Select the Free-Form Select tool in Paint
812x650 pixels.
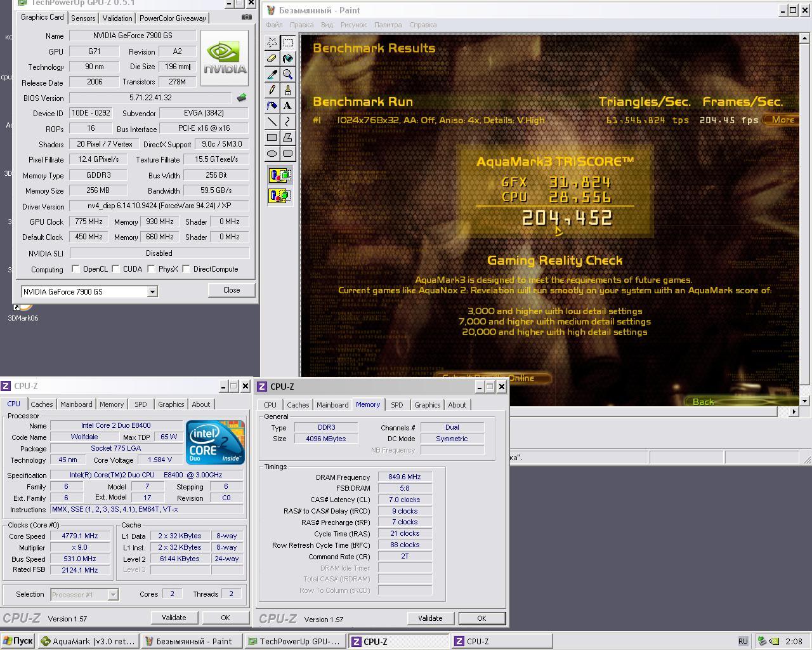pos(272,43)
